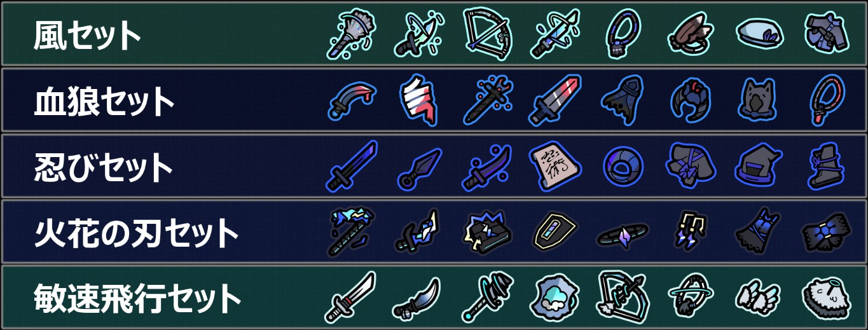Select the 血狼セット set name
Image resolution: width=868 pixels, height=330 pixels.
click(x=104, y=102)
